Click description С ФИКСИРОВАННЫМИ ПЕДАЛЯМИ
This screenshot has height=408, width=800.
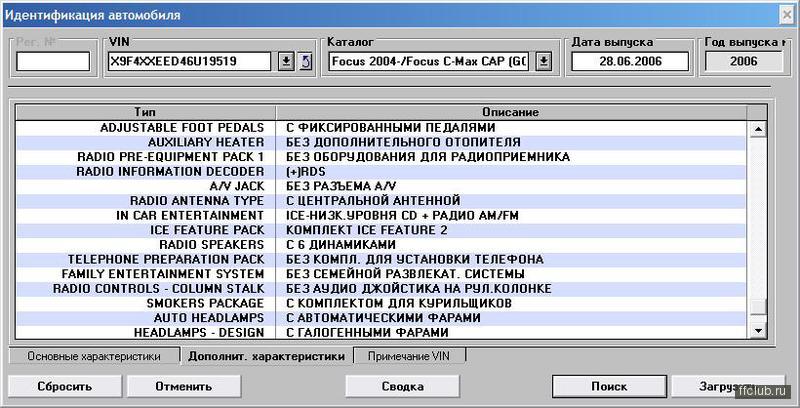click(x=390, y=128)
